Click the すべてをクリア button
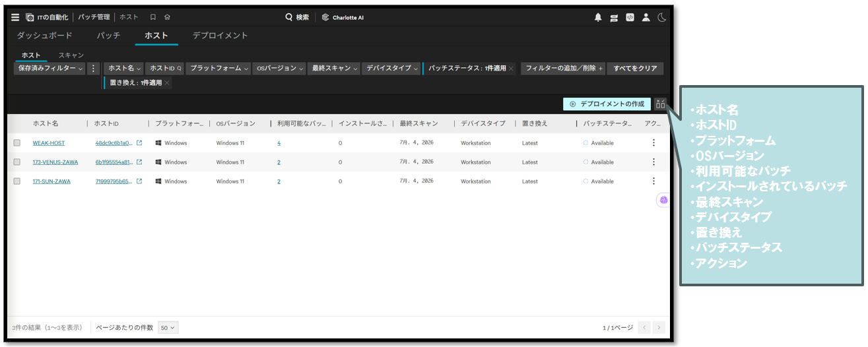The image size is (868, 347). [636, 68]
